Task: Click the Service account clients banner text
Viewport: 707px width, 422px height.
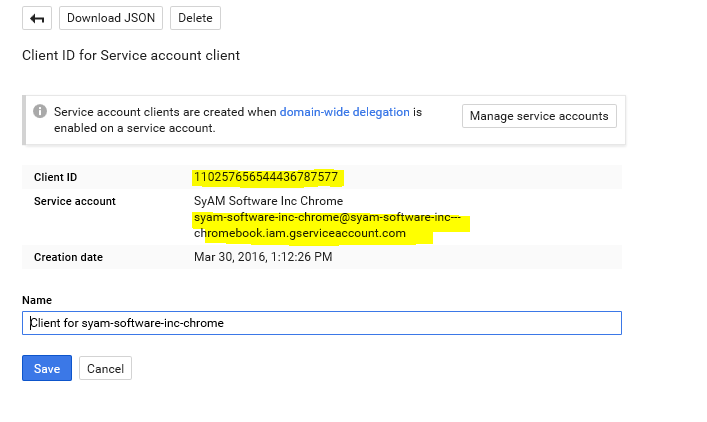Action: pyautogui.click(x=165, y=112)
